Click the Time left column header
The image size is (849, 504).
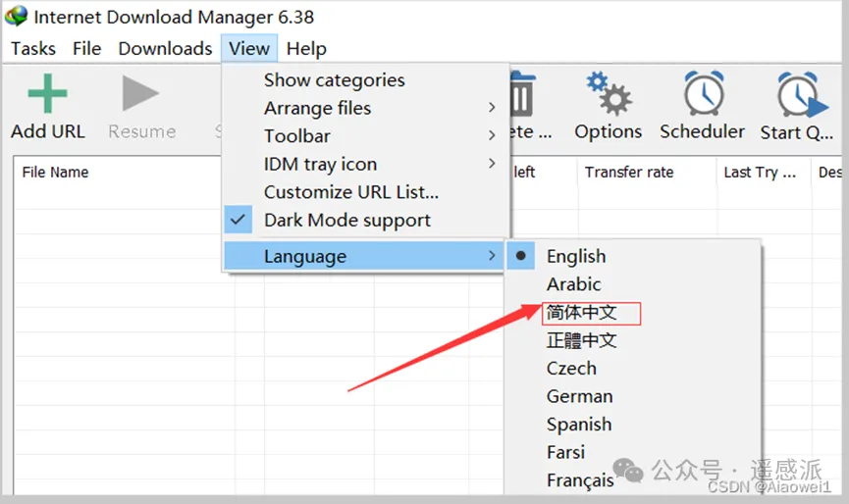[x=523, y=172]
